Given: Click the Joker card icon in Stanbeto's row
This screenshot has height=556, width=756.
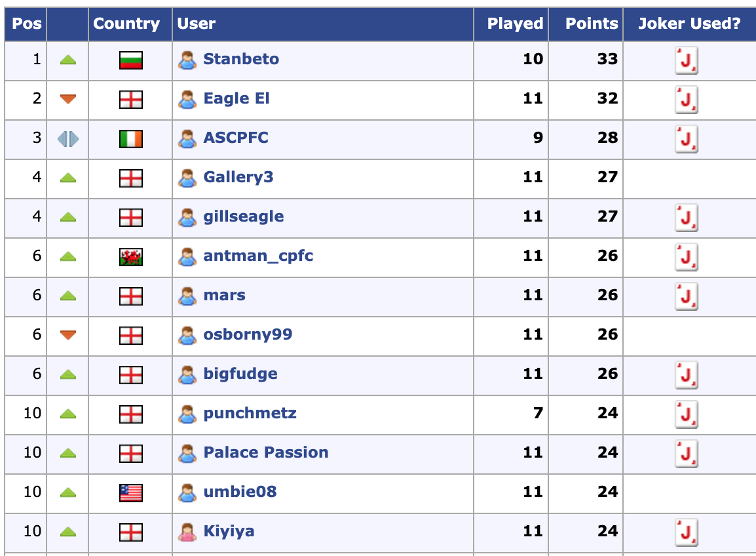Looking at the screenshot, I should (686, 60).
